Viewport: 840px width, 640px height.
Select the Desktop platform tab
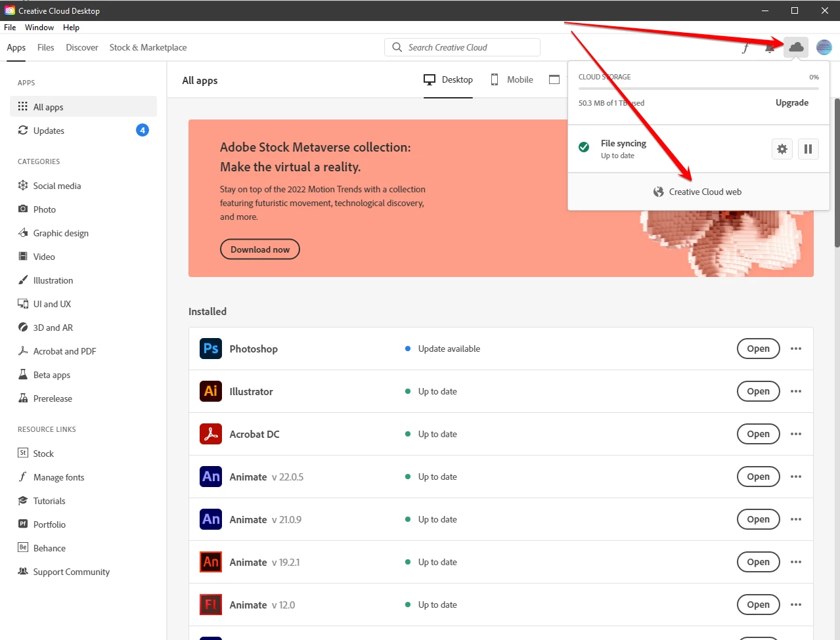[448, 79]
